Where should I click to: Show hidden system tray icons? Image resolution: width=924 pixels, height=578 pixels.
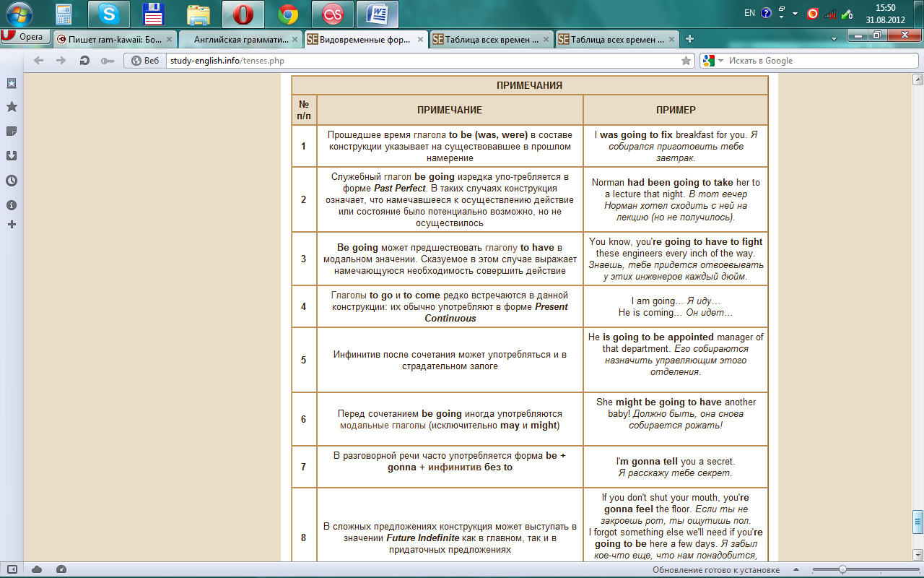pos(795,14)
